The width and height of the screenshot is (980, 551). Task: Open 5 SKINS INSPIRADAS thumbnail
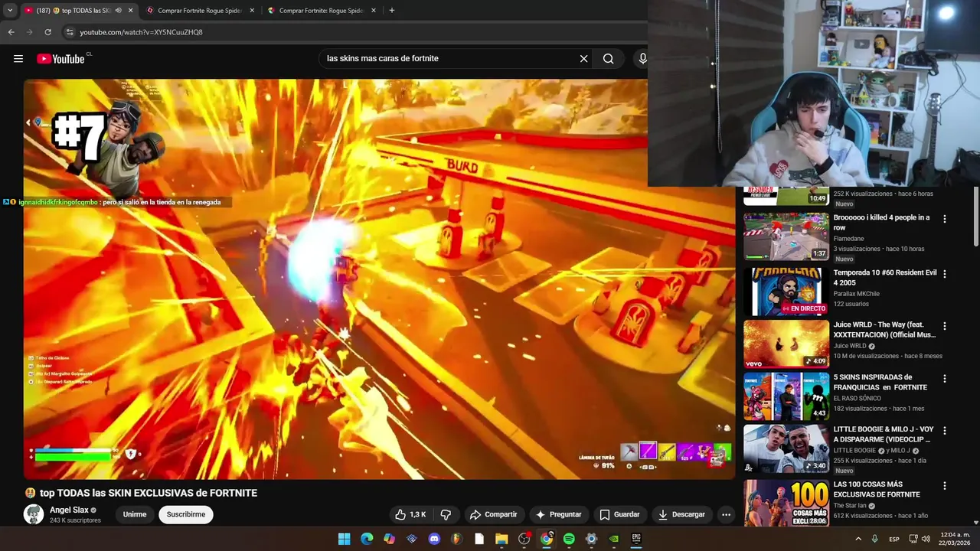(786, 396)
